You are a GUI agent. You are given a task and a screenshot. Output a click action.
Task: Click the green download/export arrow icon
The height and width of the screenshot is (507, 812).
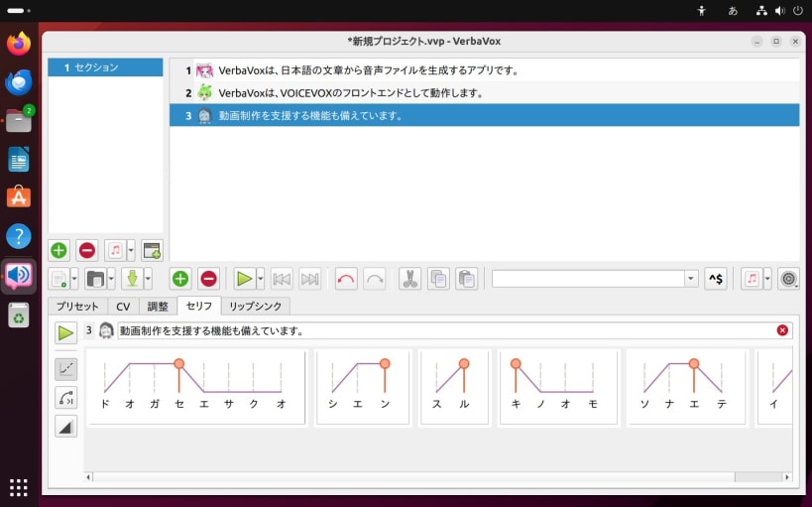pyautogui.click(x=133, y=279)
